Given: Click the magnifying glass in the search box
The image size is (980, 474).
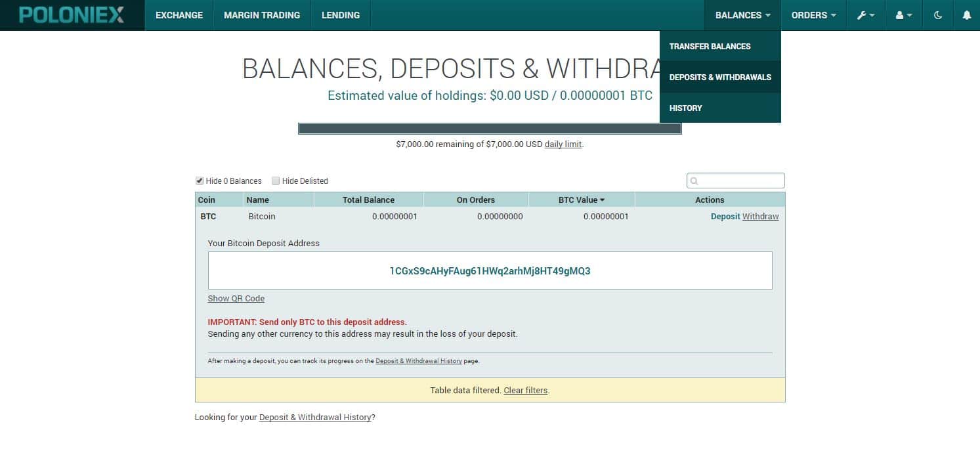Looking at the screenshot, I should pyautogui.click(x=694, y=181).
